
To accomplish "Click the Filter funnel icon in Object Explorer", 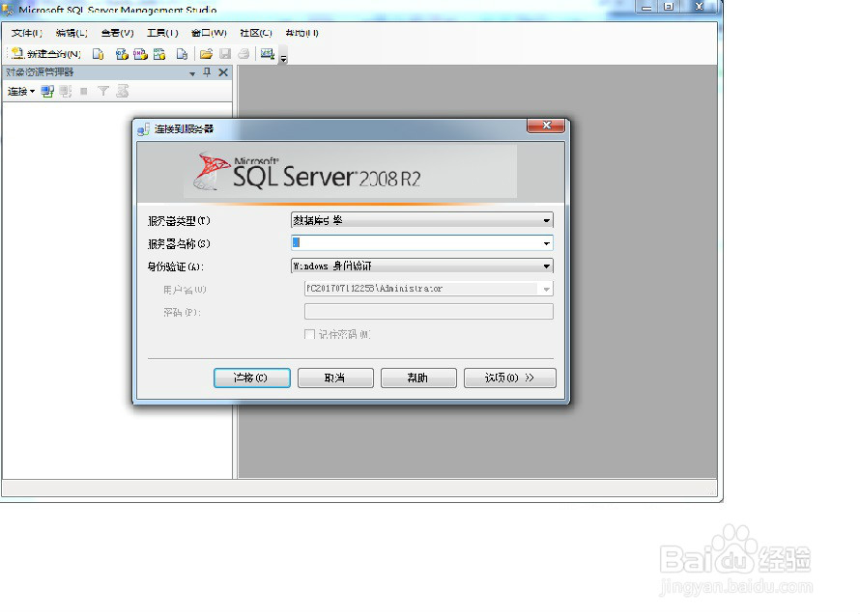I will [x=103, y=92].
